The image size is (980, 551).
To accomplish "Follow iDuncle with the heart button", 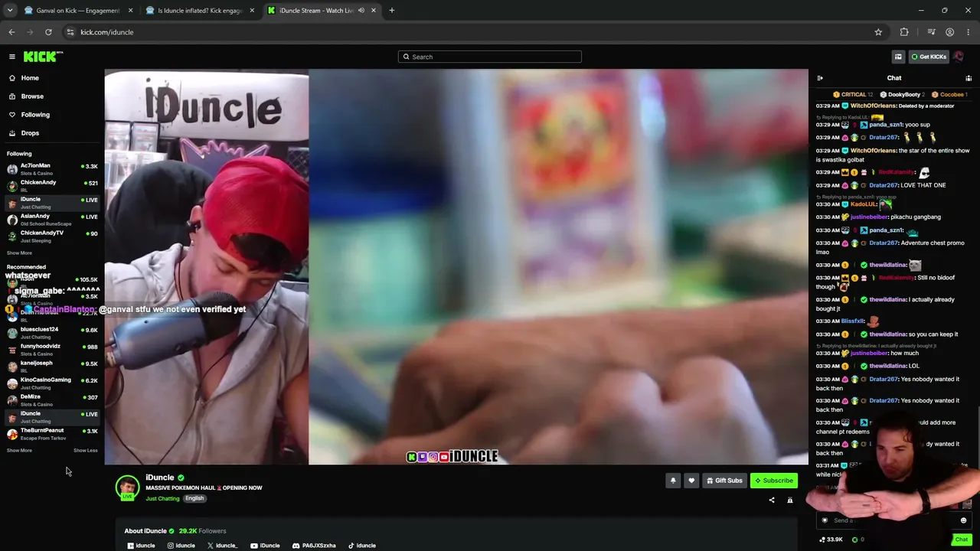I will coord(691,481).
